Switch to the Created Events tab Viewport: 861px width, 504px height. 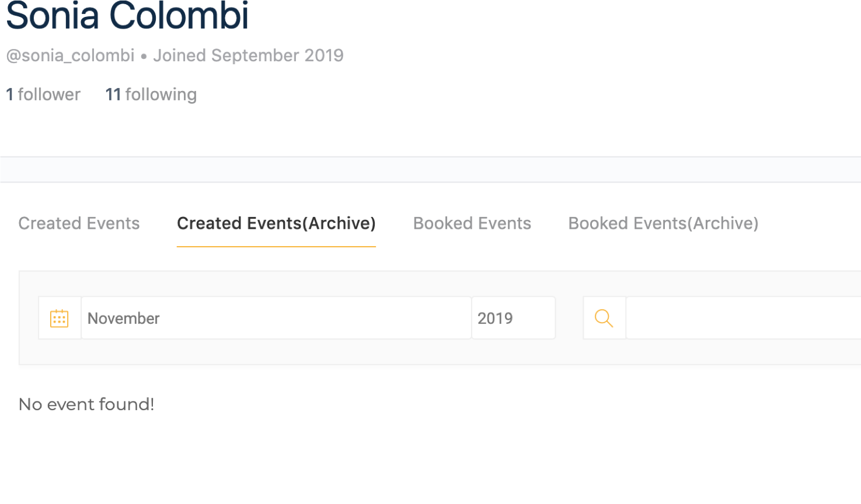point(79,223)
